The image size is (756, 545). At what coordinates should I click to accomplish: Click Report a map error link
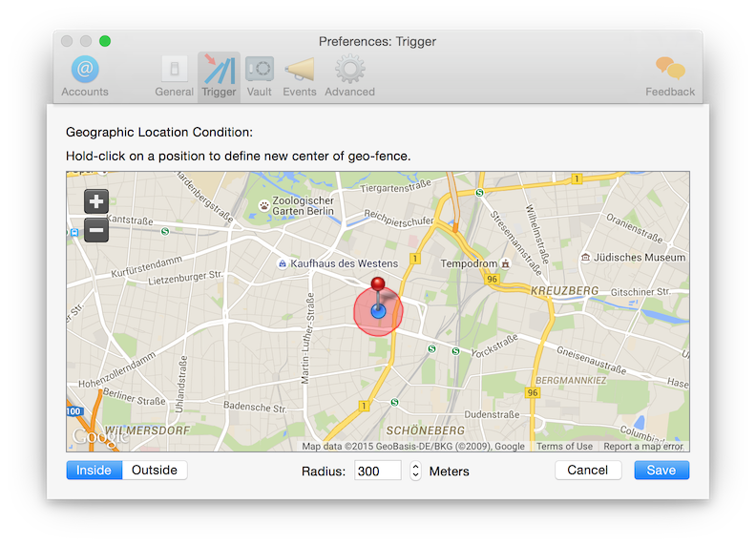tap(643, 446)
